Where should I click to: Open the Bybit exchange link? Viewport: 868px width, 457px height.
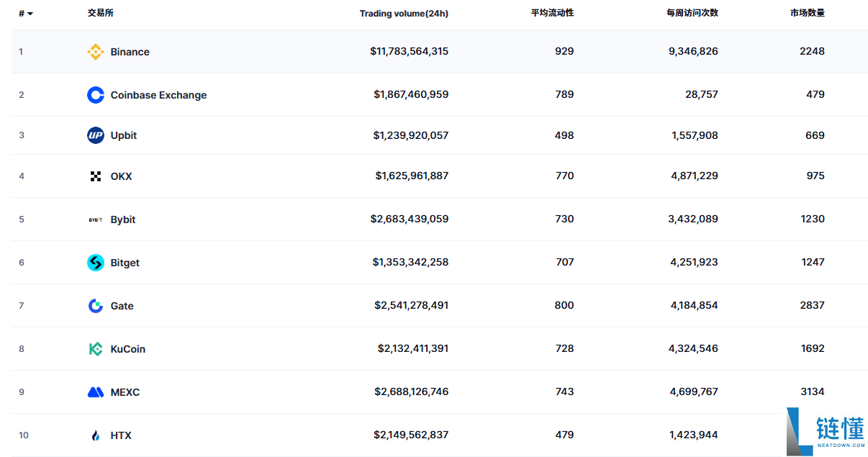click(x=123, y=220)
